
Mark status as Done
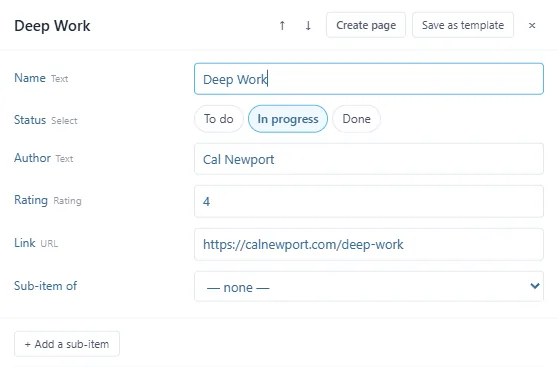coord(356,119)
